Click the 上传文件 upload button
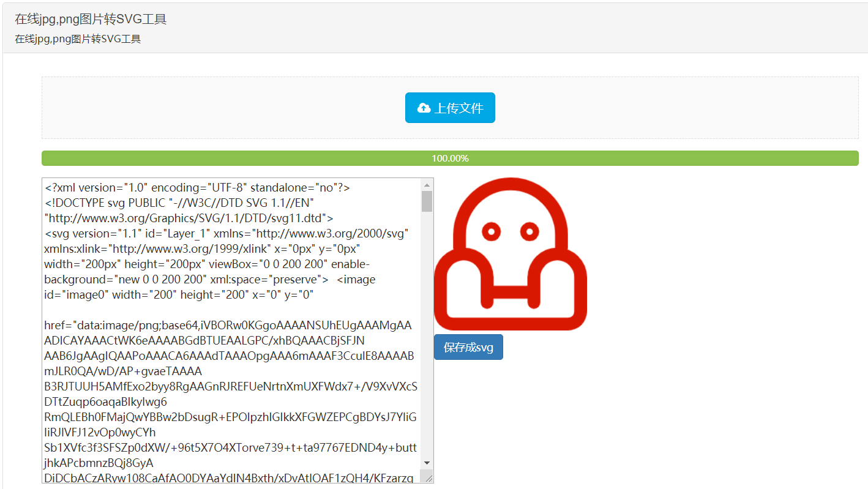Image resolution: width=868 pixels, height=489 pixels. click(x=450, y=108)
